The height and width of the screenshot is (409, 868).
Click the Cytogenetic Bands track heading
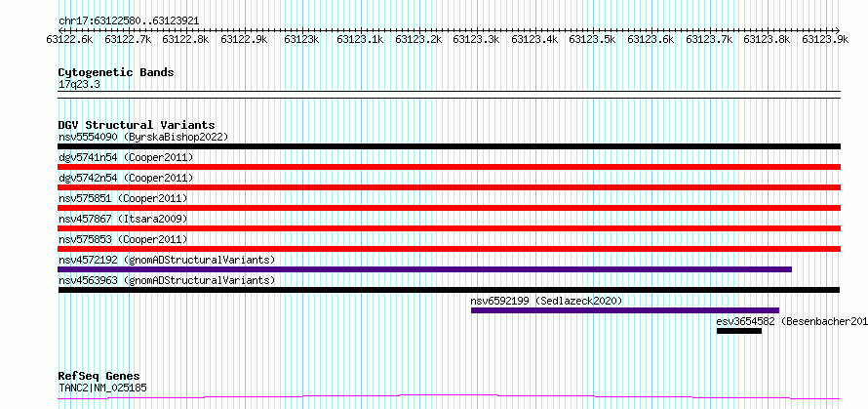click(116, 72)
